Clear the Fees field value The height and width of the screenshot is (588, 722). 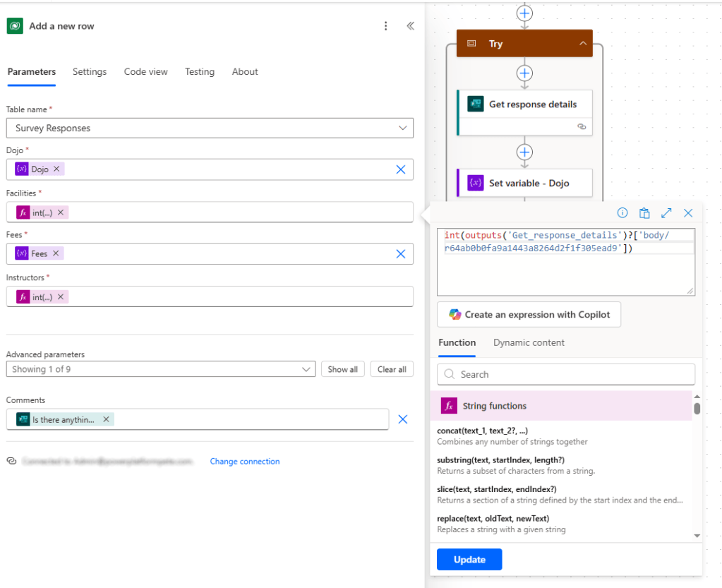pyautogui.click(x=400, y=253)
